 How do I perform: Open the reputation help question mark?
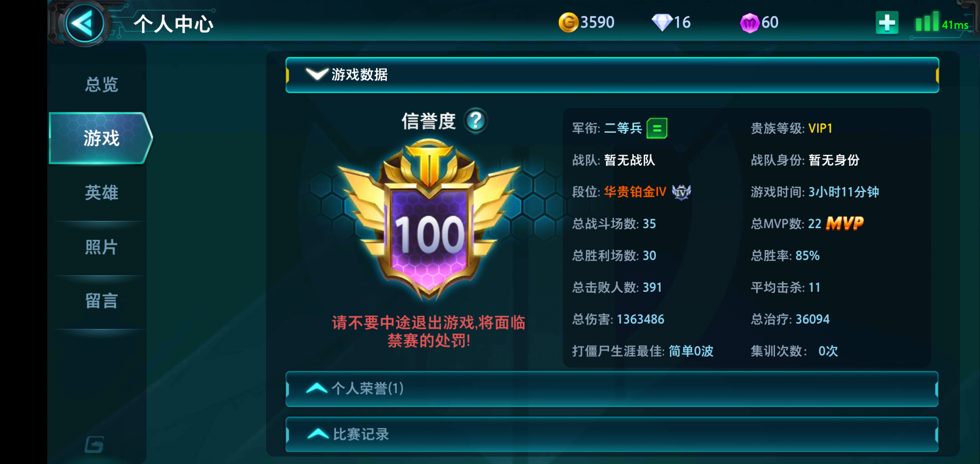pos(475,121)
